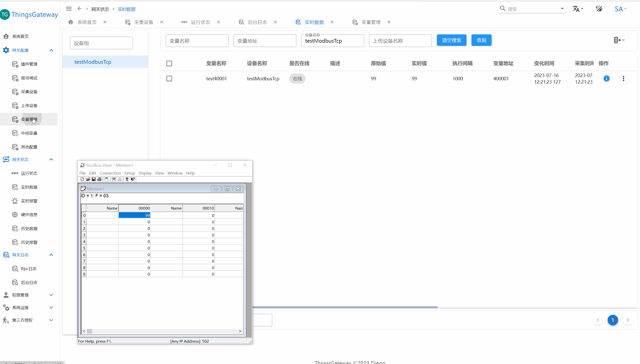Click the 清空搜索 button
The height and width of the screenshot is (364, 640).
pyautogui.click(x=451, y=40)
